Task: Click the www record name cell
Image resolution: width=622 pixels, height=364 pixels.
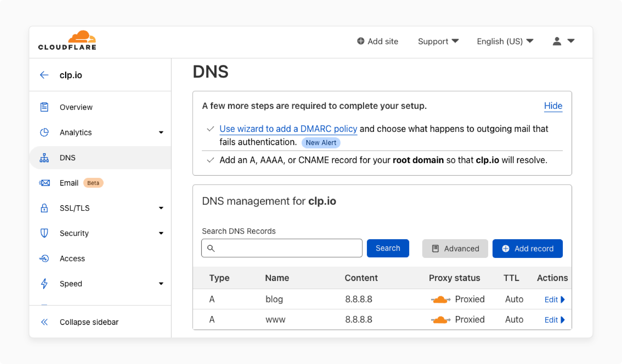Action: [275, 320]
